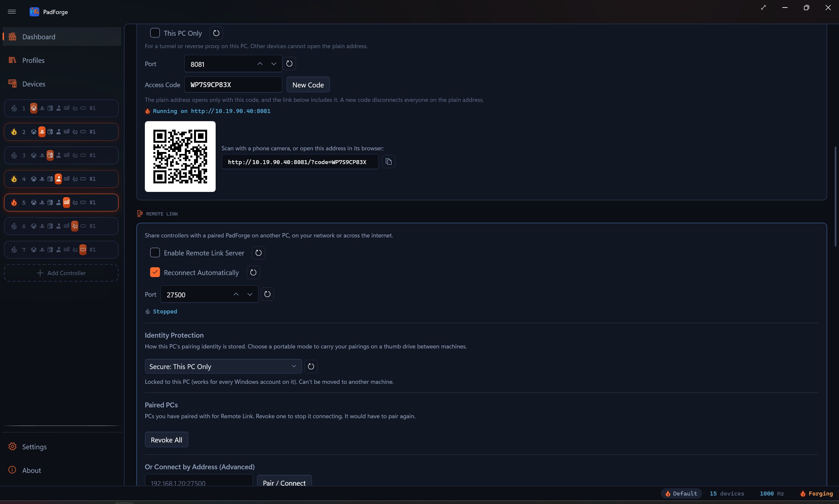
Task: Reset the This PC Only setting
Action: point(216,33)
